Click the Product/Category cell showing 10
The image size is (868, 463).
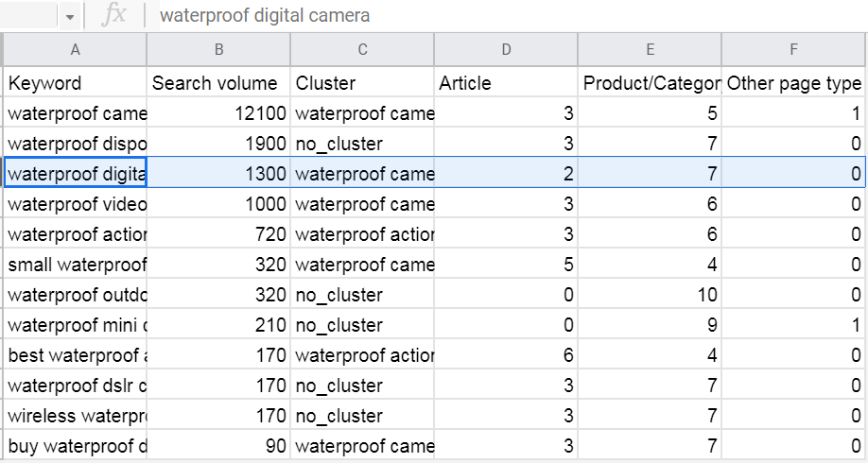point(650,295)
